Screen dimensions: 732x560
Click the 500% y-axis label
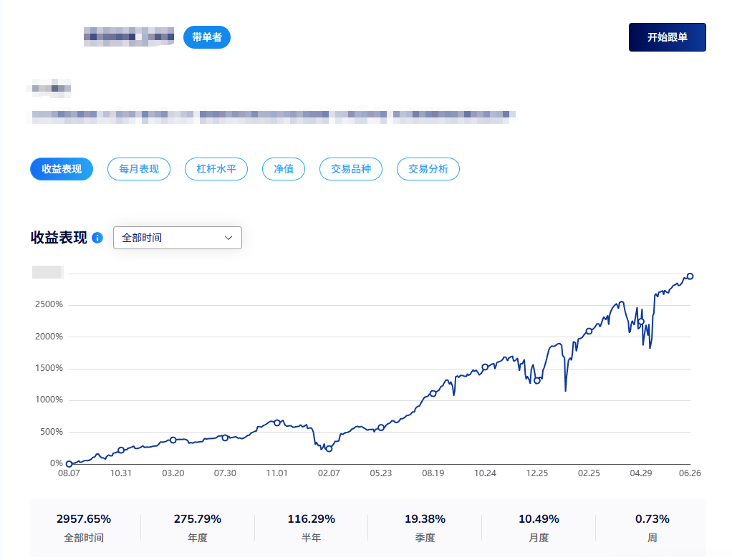point(52,432)
